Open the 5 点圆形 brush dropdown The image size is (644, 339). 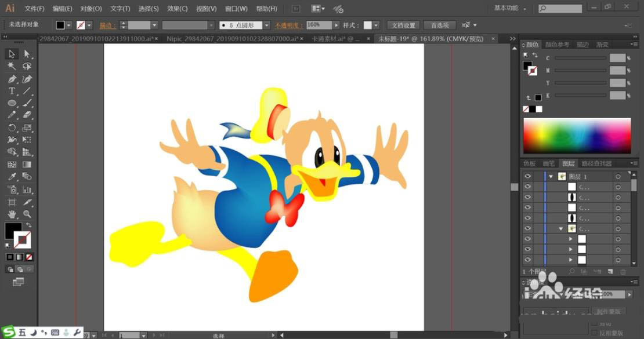point(267,25)
